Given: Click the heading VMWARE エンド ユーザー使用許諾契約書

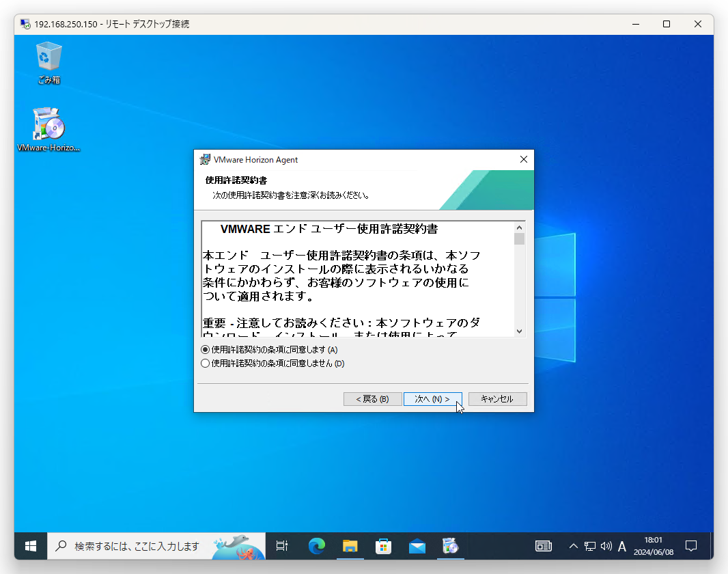Looking at the screenshot, I should (x=329, y=229).
